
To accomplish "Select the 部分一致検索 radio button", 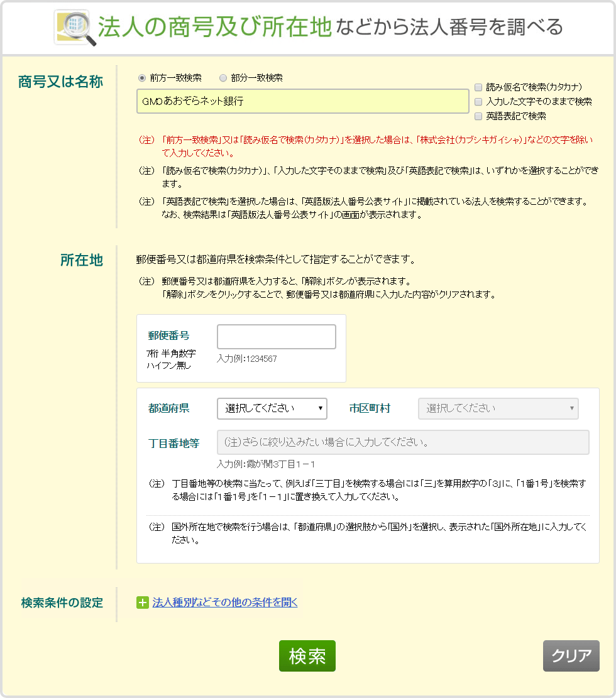I will 223,78.
